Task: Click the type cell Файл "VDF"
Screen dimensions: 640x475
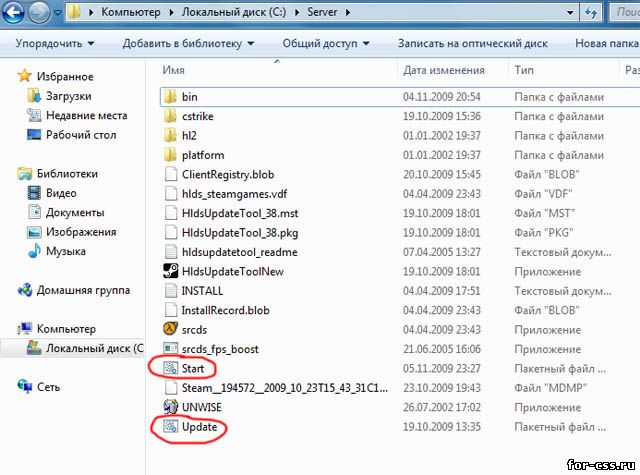Action: pyautogui.click(x=543, y=193)
